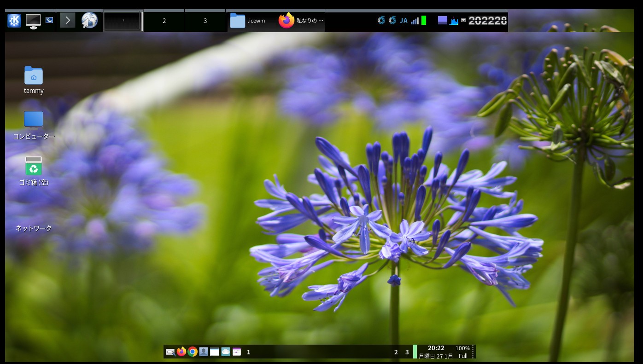
Task: Launch Chrome from the bottom dock
Action: tap(193, 352)
